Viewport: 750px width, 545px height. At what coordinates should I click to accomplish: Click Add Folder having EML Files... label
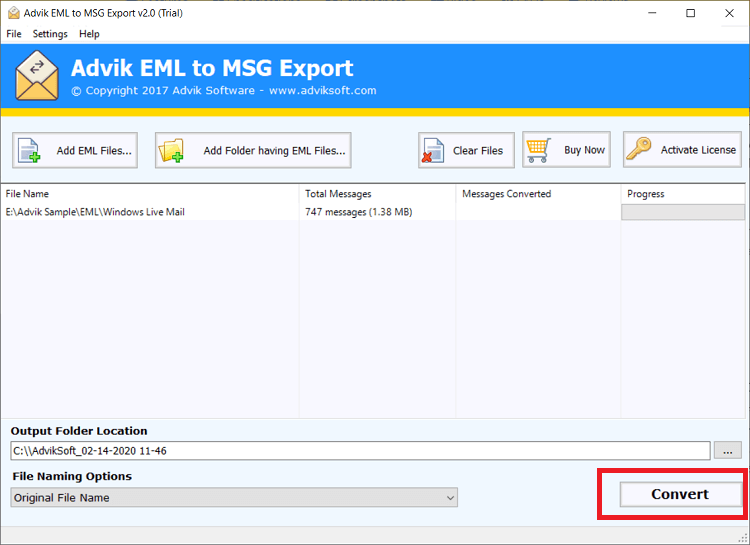pyautogui.click(x=274, y=151)
